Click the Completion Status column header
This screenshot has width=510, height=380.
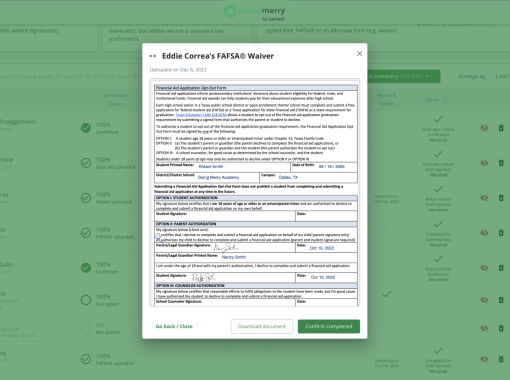[116, 100]
